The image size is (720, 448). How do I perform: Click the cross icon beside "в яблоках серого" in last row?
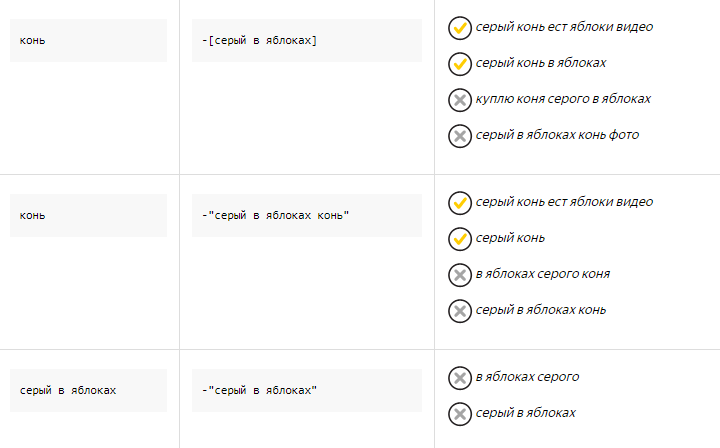tap(460, 378)
